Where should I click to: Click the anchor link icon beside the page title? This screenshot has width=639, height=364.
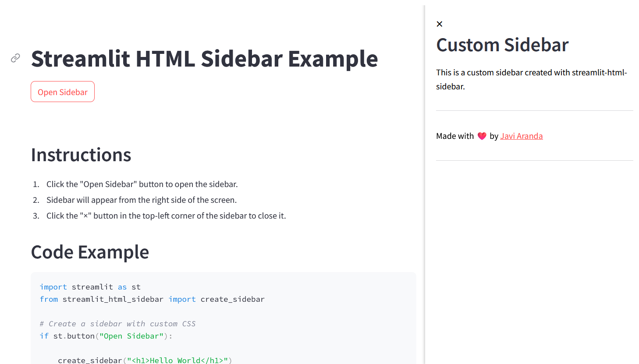15,58
